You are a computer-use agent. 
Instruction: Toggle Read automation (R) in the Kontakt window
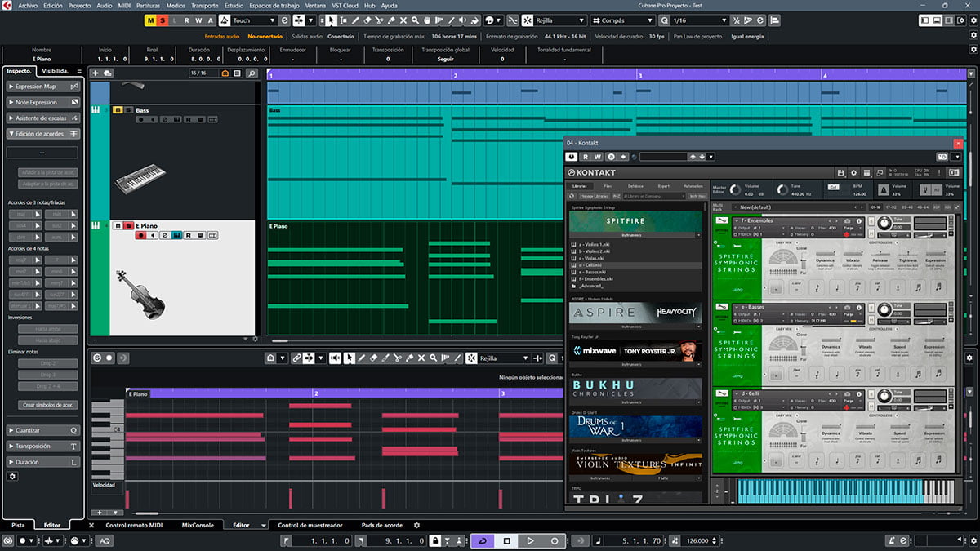(585, 156)
